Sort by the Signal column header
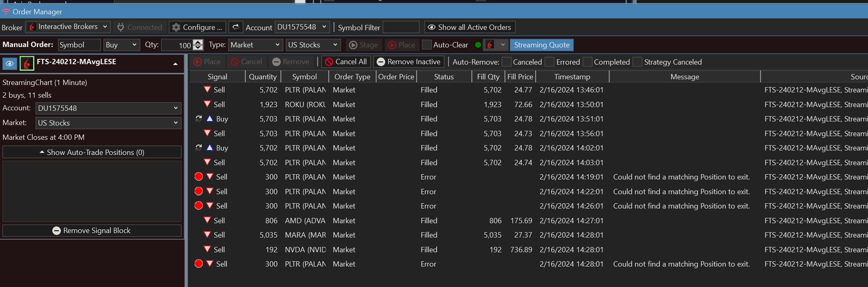 point(218,76)
